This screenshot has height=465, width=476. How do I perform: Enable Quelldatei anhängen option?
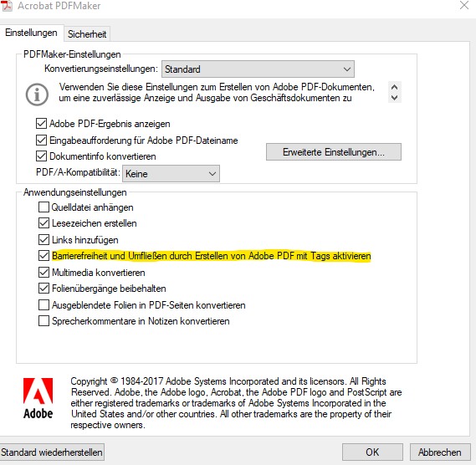point(44,207)
